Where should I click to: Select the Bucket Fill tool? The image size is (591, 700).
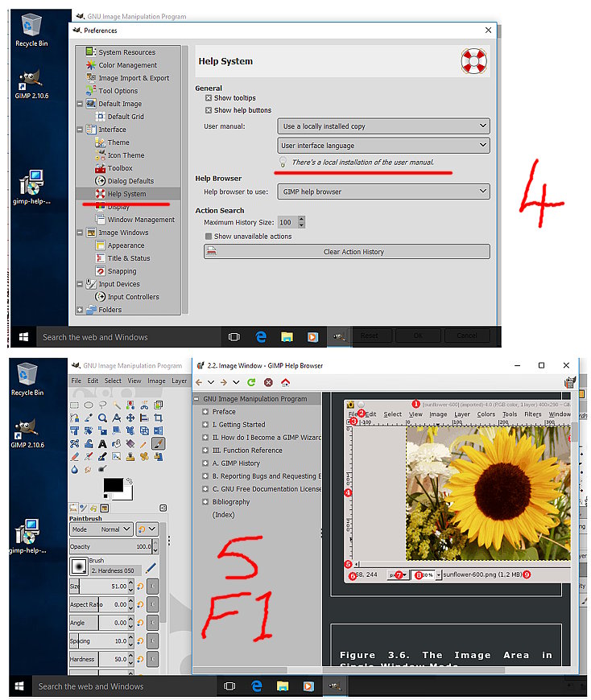coord(117,444)
